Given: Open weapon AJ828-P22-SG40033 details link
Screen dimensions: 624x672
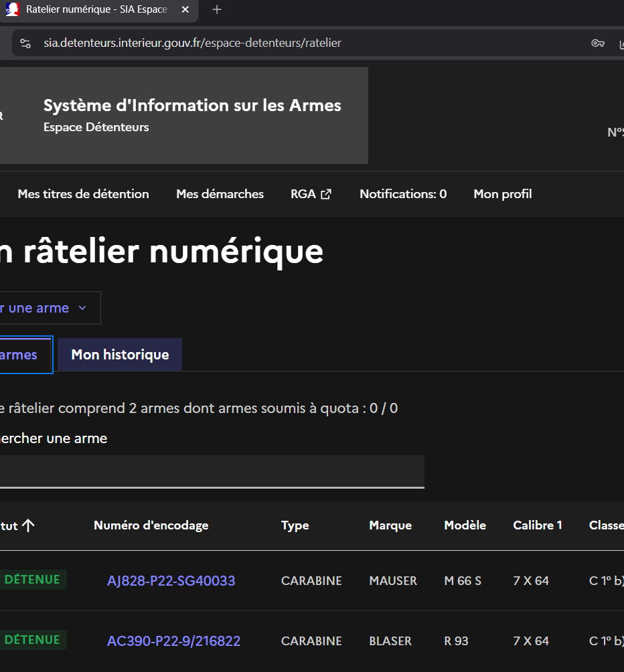Looking at the screenshot, I should (x=171, y=581).
